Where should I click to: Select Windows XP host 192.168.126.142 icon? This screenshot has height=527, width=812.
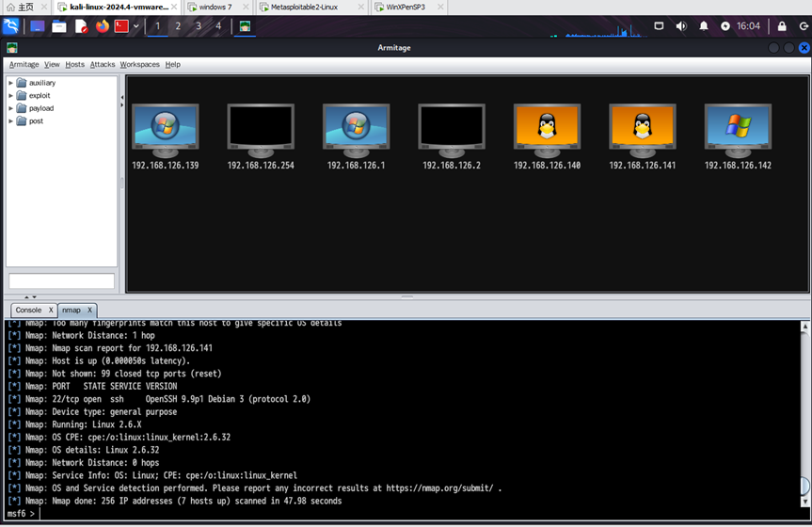pos(738,131)
